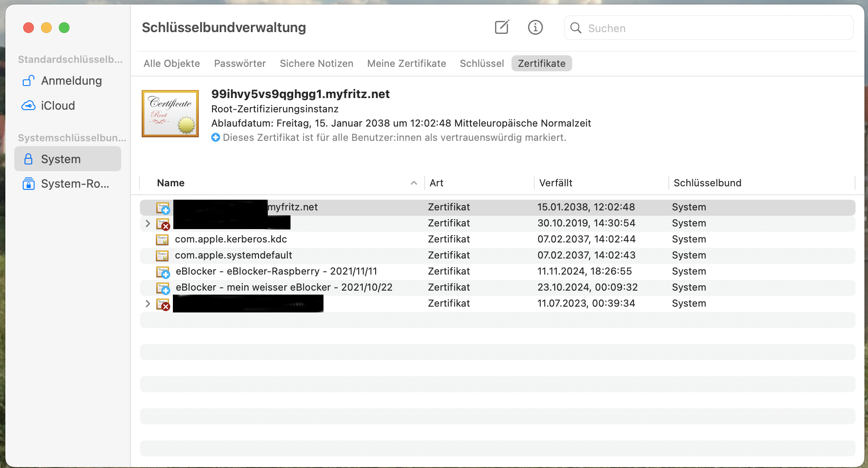Expand the certificate row expiring 30.10.2019
The height and width of the screenshot is (468, 868).
[147, 223]
